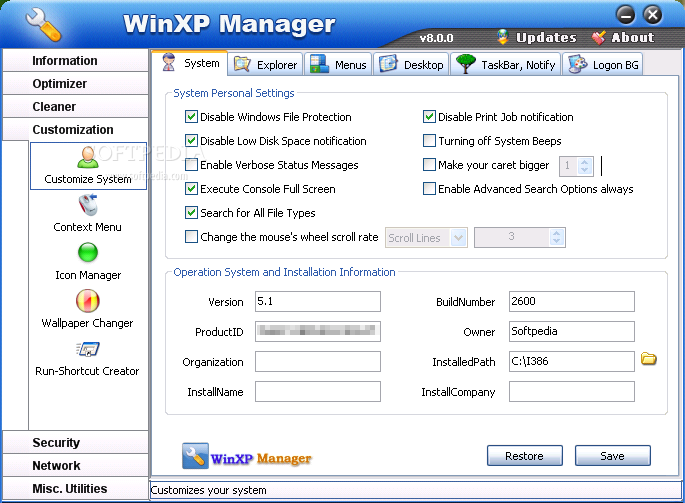Click the v8.0.0 version label
The width and height of the screenshot is (685, 503).
(436, 38)
